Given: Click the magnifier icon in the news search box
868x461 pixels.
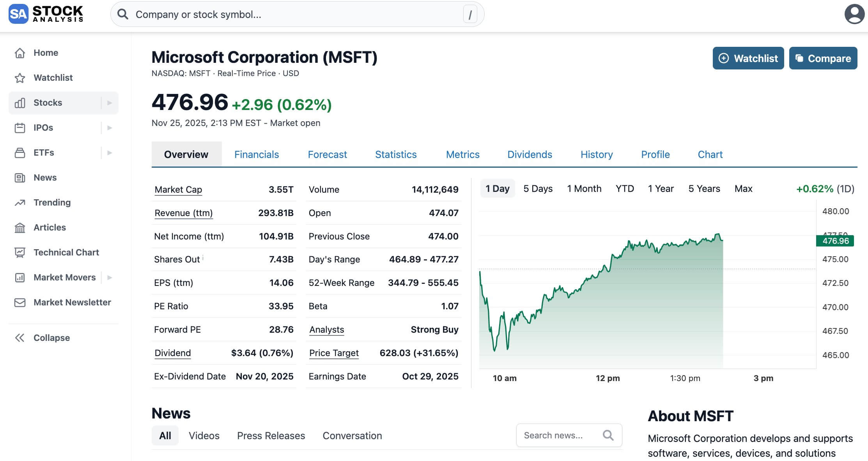Looking at the screenshot, I should 608,435.
